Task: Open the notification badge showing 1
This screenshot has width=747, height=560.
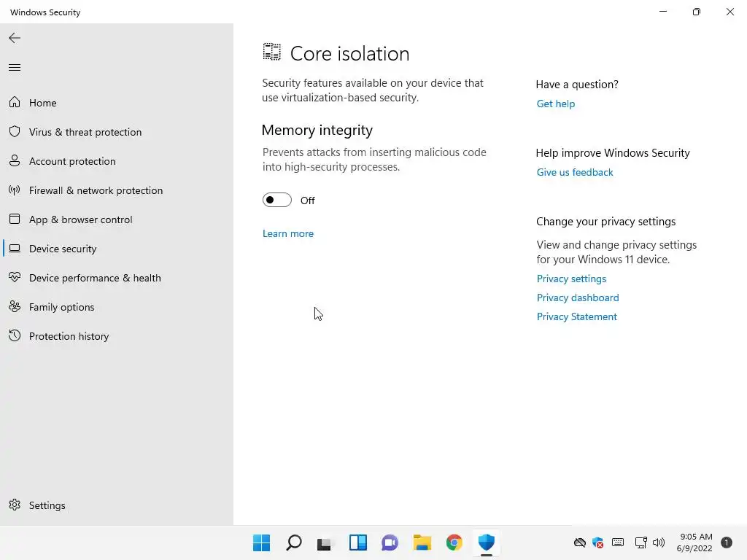Action: [726, 542]
